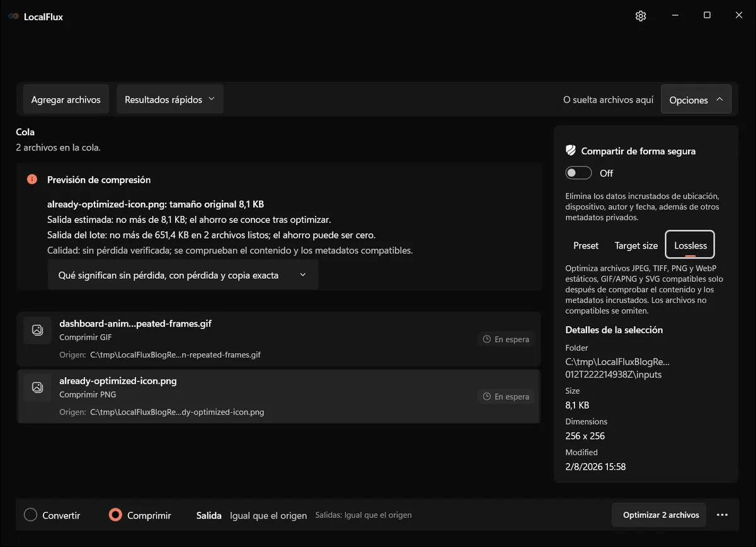Click the 8,1 KB size value
The width and height of the screenshot is (756, 547).
click(577, 405)
